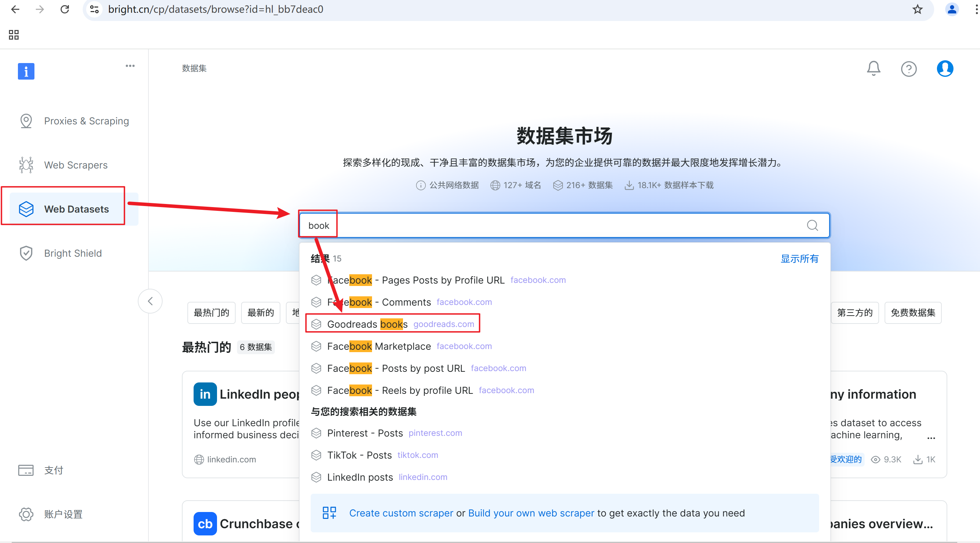Reload the page using browser refresh icon
980x543 pixels.
65,9
